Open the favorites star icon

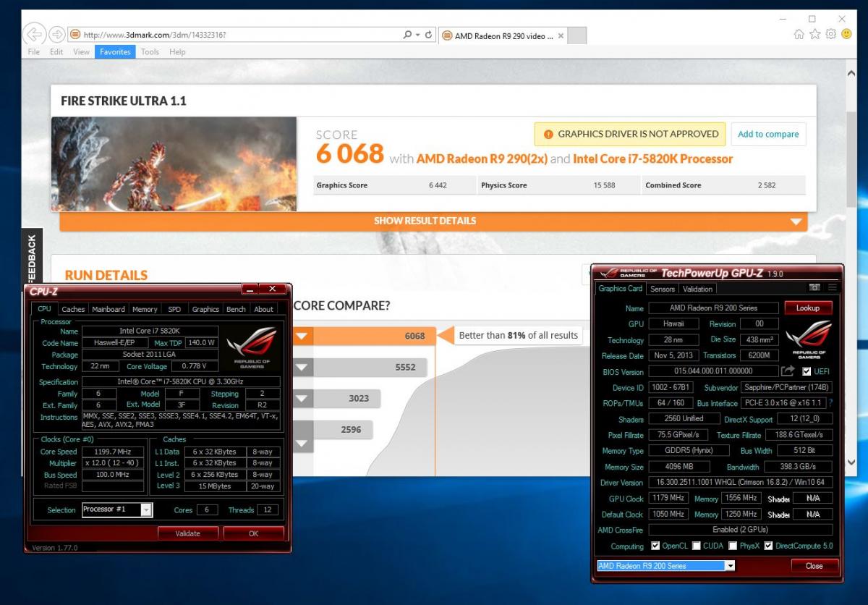[x=815, y=34]
